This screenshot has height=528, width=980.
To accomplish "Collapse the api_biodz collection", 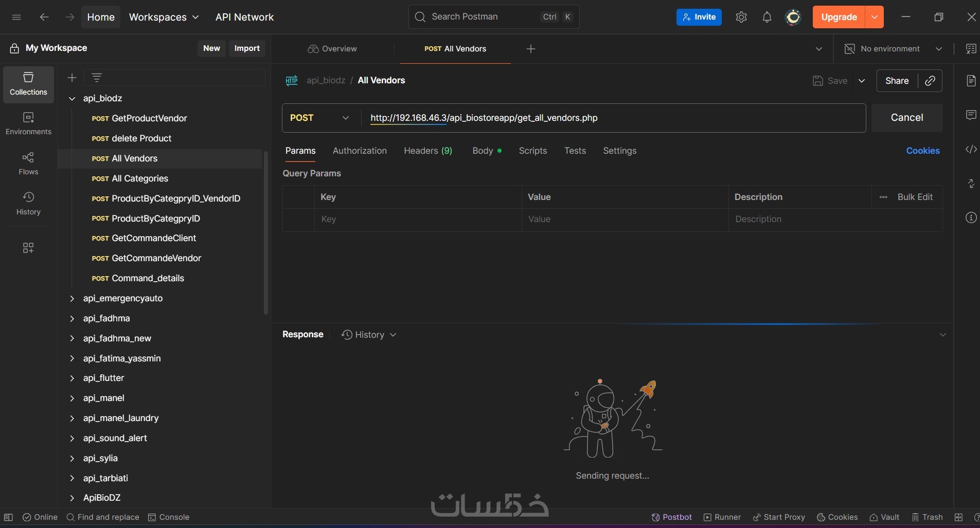I will click(72, 98).
